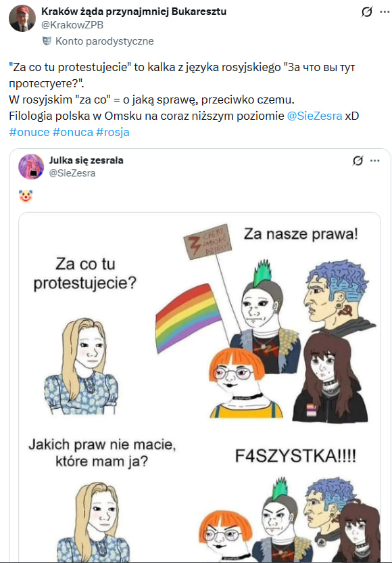Click the rainbow flag in the meme
Screen dimensions: 392x563
[x=188, y=317]
